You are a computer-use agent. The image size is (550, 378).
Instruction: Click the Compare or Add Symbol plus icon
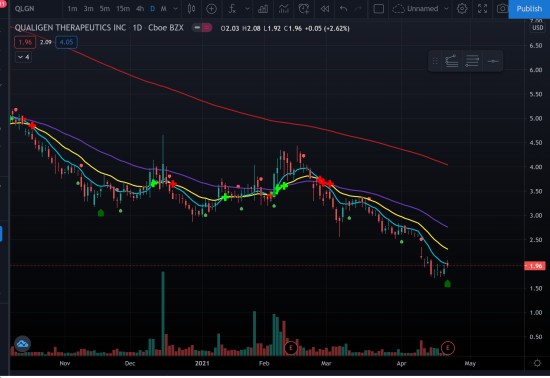(211, 9)
